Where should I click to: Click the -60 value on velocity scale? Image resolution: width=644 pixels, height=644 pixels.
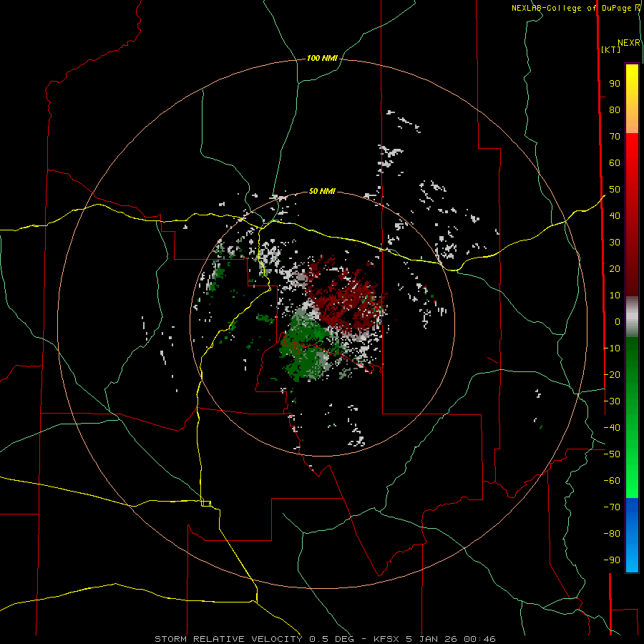[x=612, y=481]
